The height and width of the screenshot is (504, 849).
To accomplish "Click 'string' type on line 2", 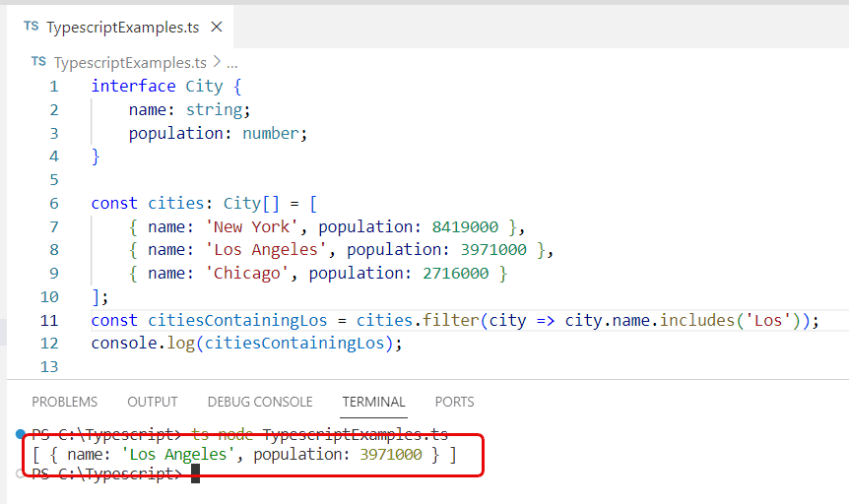I will click(x=215, y=110).
